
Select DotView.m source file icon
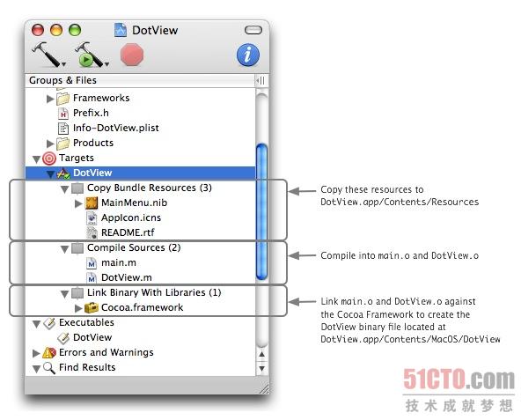coord(92,278)
